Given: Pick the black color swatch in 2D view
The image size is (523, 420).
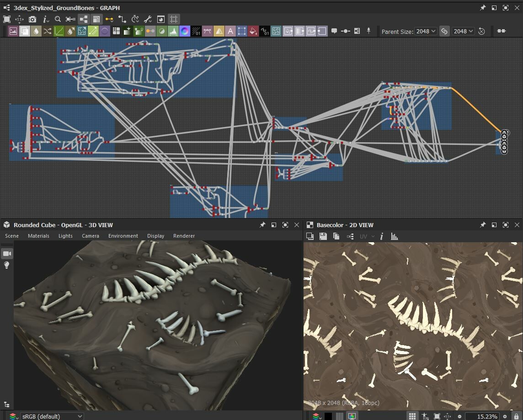Looking at the screenshot, I should pyautogui.click(x=328, y=415).
